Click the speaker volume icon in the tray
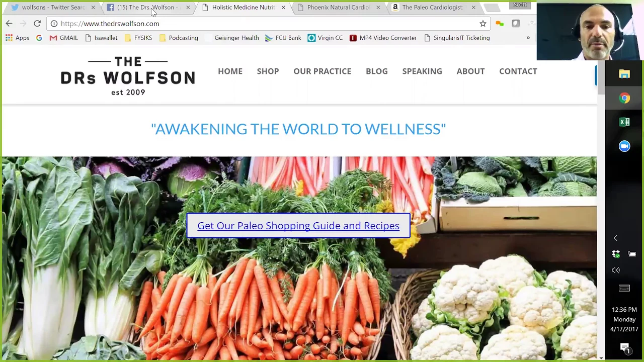This screenshot has height=362, width=644. pos(616,270)
